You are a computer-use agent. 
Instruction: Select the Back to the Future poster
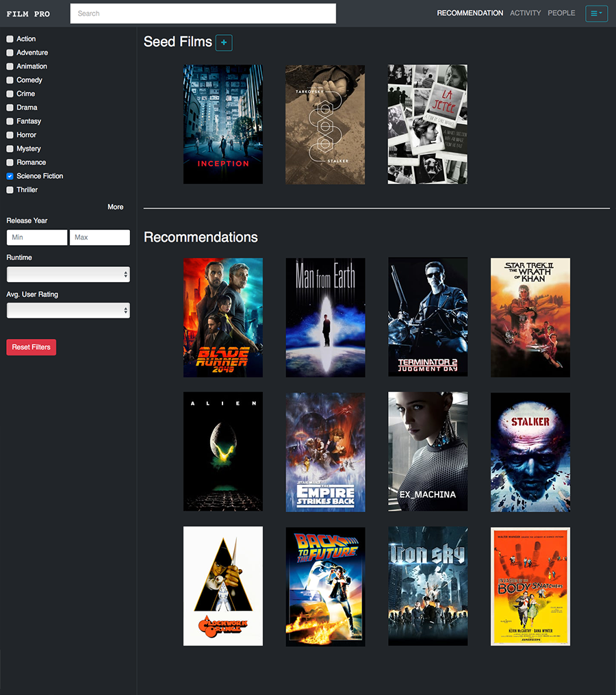click(325, 586)
